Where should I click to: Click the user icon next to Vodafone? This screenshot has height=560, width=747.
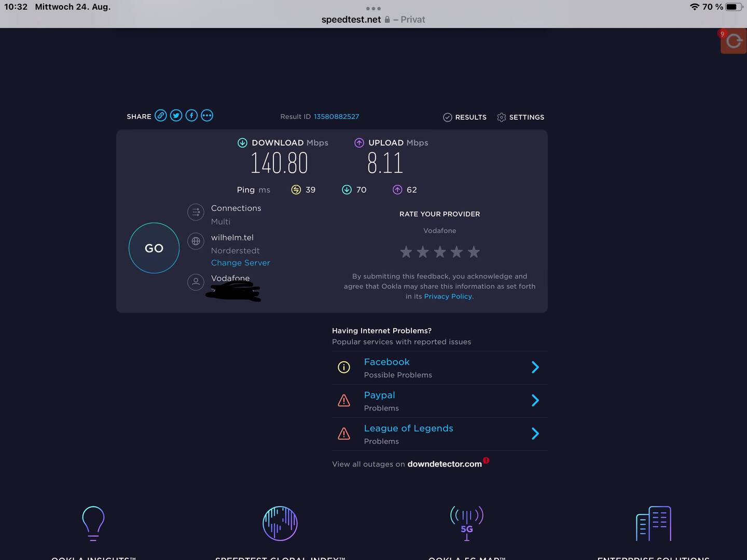196,282
